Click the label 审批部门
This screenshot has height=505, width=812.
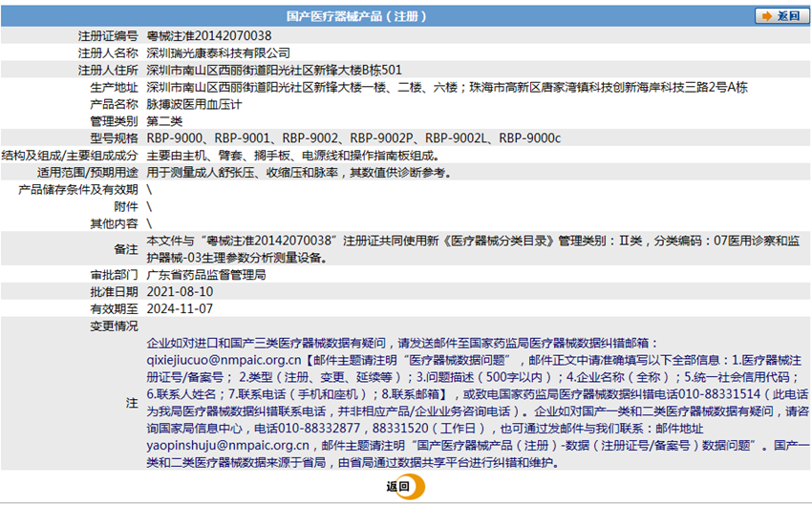(114, 274)
